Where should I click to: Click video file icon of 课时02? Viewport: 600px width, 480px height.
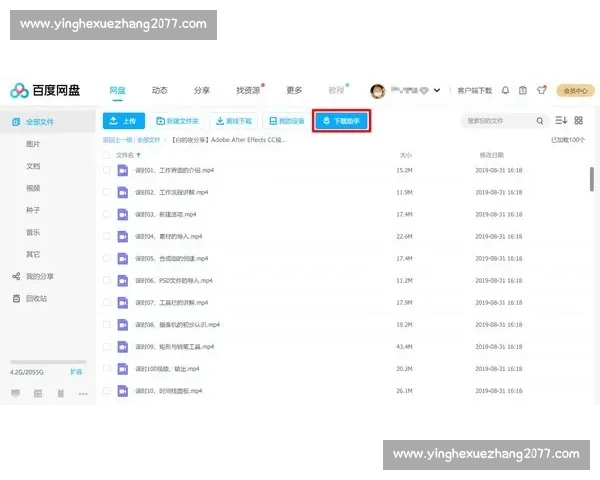pos(122,192)
